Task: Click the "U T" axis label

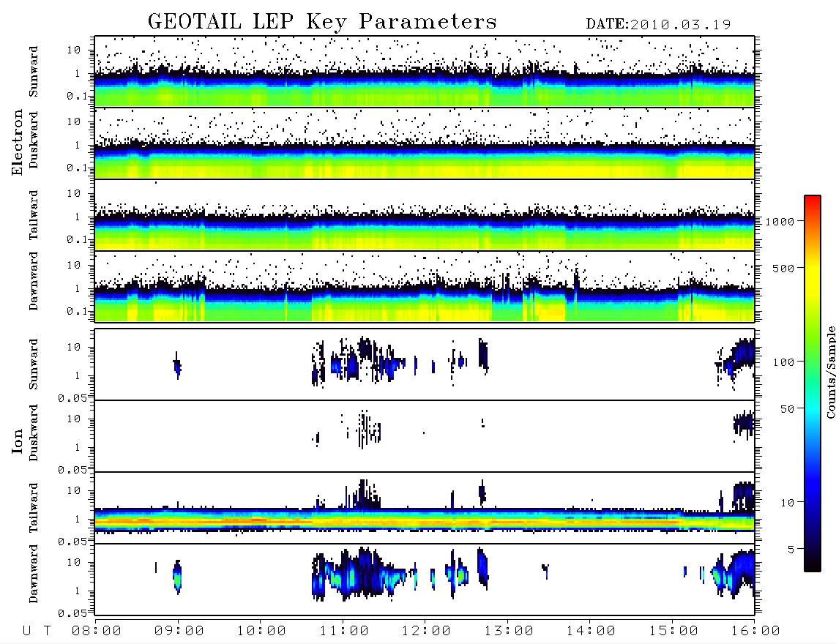Action: [37, 631]
